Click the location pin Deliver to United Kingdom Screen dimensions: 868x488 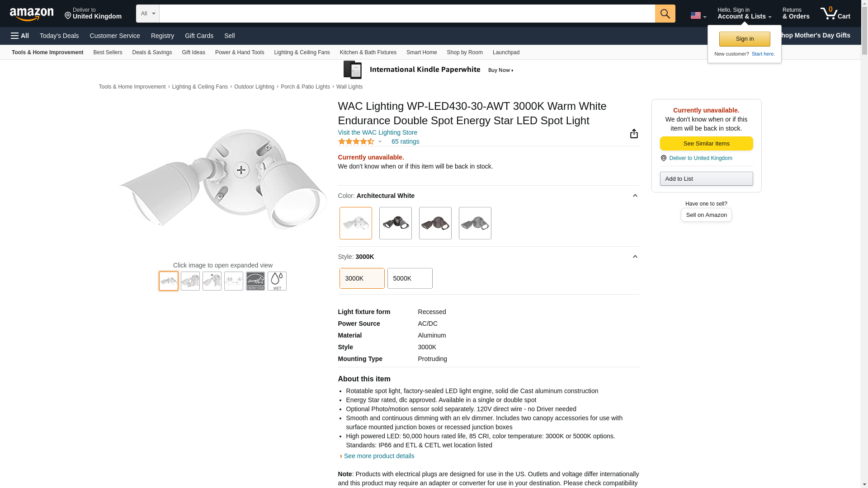click(x=93, y=14)
